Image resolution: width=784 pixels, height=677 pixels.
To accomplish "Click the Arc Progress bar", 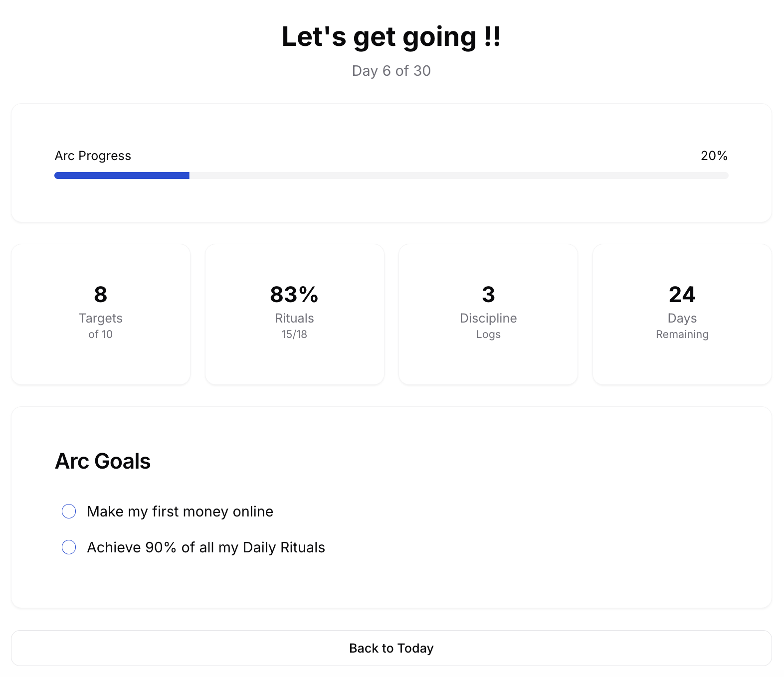I will (x=391, y=175).
